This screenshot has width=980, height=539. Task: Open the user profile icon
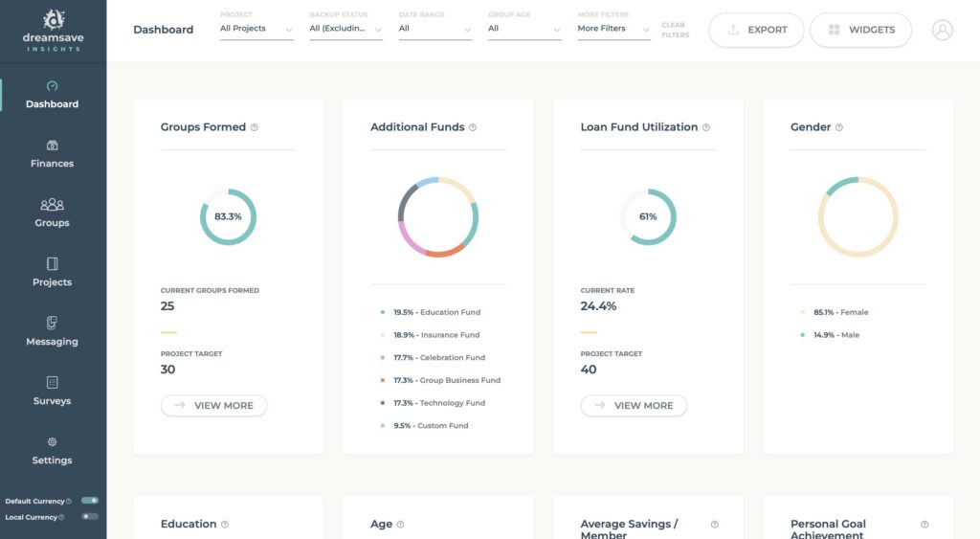(942, 30)
